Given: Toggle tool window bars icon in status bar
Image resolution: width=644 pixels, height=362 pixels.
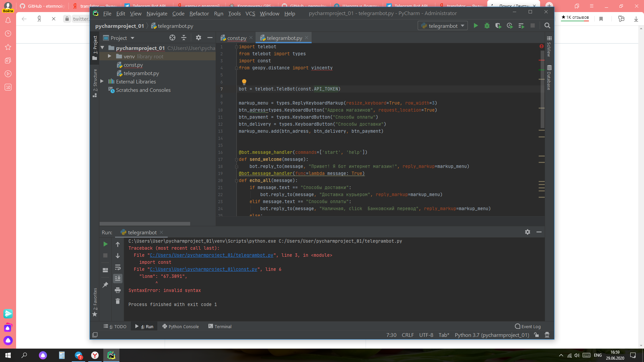Looking at the screenshot, I should [x=95, y=335].
